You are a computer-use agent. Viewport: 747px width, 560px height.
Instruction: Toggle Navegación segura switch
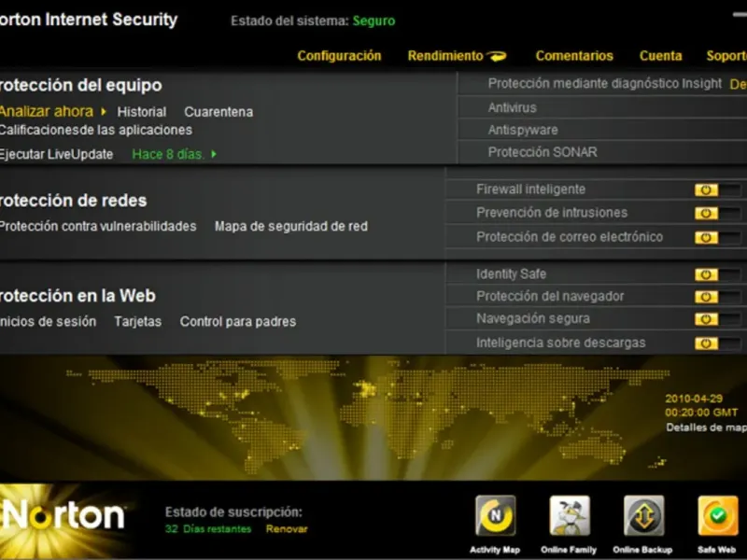[717, 319]
